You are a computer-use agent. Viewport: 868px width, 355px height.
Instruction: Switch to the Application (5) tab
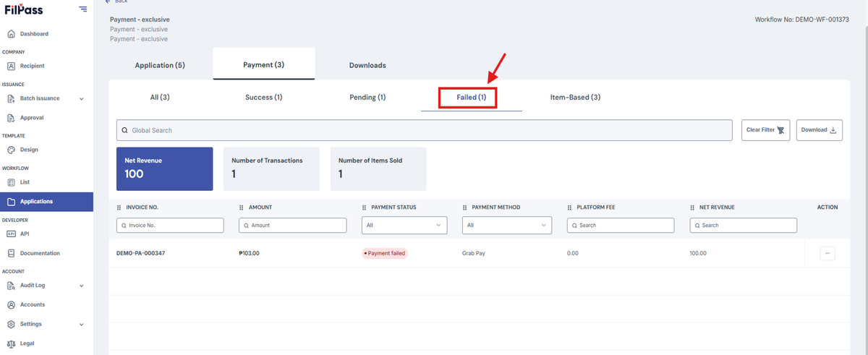click(x=160, y=65)
